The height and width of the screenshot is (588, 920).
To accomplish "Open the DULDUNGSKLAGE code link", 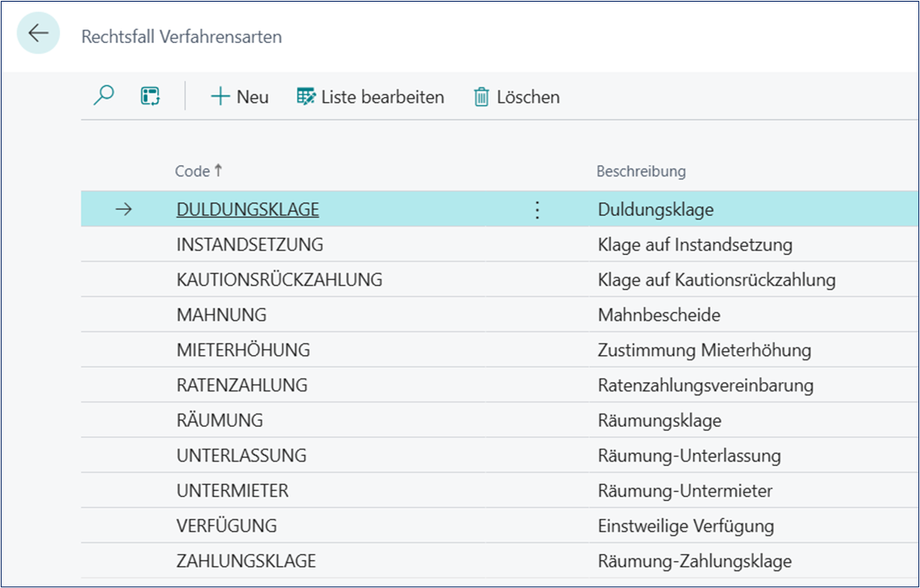I will click(247, 209).
